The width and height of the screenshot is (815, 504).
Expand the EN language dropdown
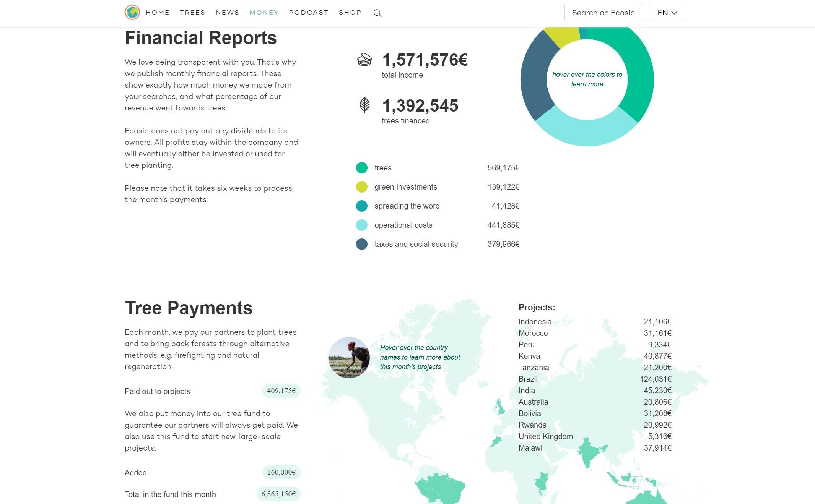pyautogui.click(x=666, y=13)
